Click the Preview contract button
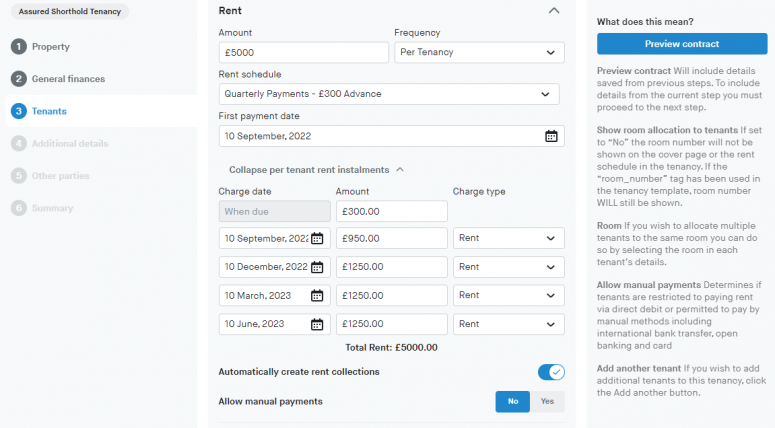Viewport: 775px width, 428px height. (x=682, y=44)
